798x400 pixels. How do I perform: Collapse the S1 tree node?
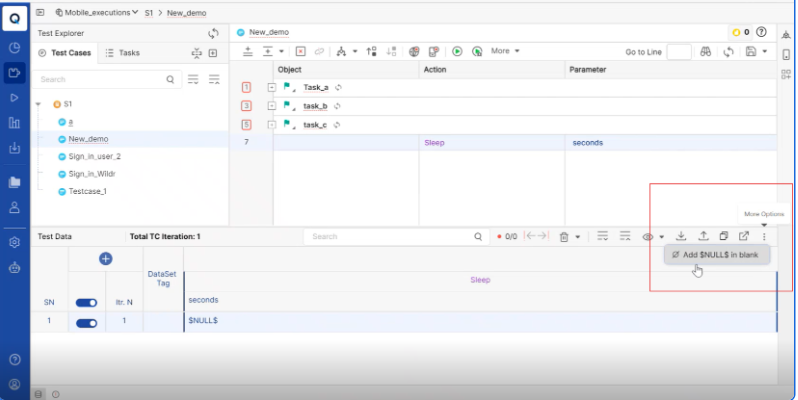point(39,104)
